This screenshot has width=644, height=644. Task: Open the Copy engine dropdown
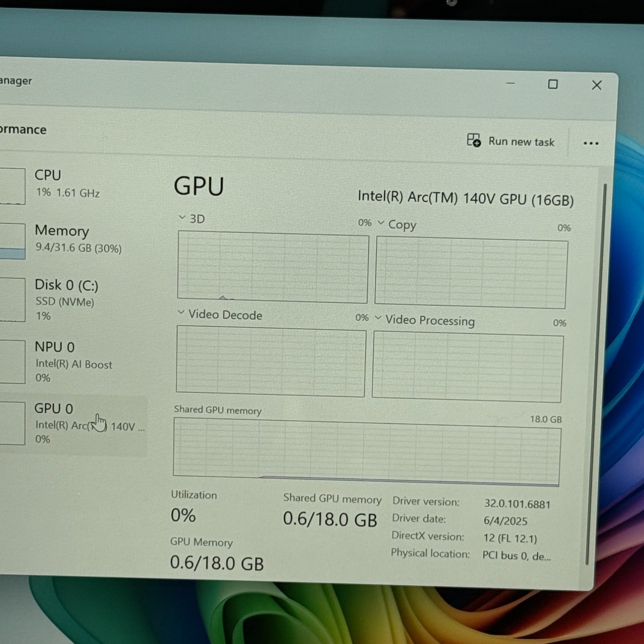point(381,223)
